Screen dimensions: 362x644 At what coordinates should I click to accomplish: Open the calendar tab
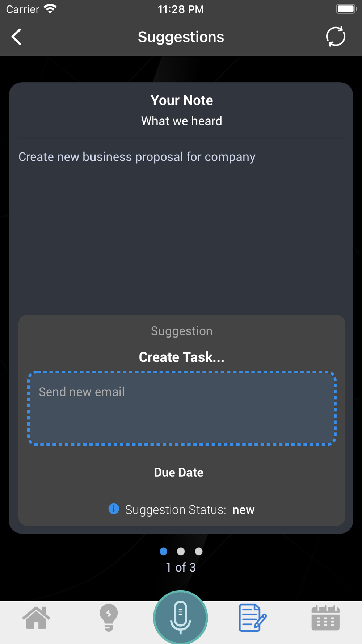(x=325, y=618)
